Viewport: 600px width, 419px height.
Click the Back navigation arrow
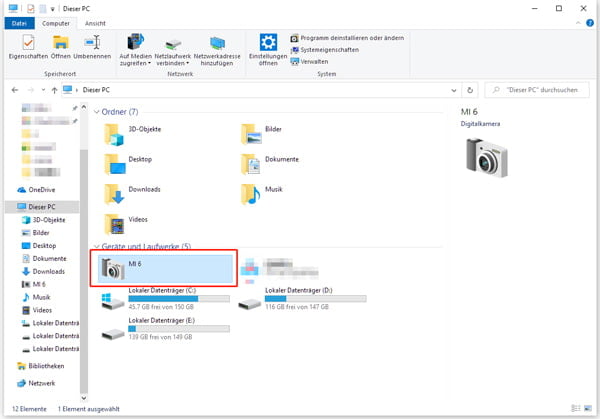pyautogui.click(x=15, y=90)
